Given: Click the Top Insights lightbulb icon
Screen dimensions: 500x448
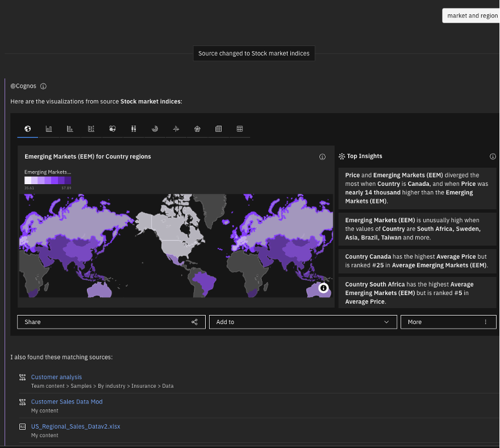Looking at the screenshot, I should [x=342, y=156].
